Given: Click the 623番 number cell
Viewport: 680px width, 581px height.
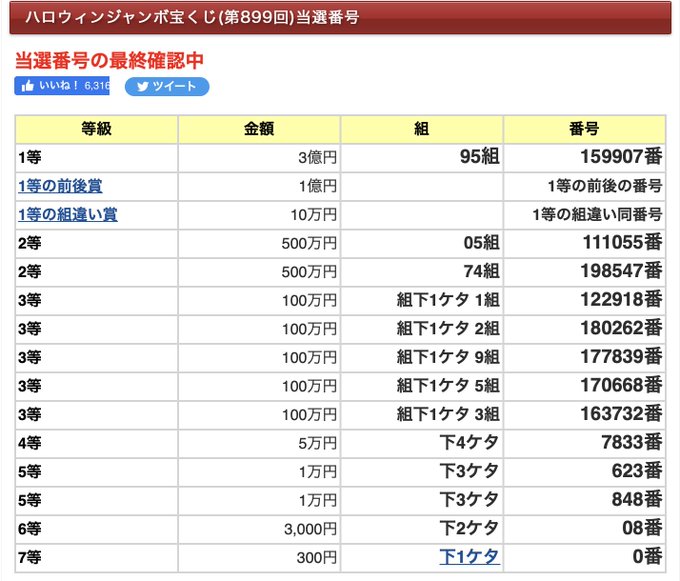Looking at the screenshot, I should [585, 472].
